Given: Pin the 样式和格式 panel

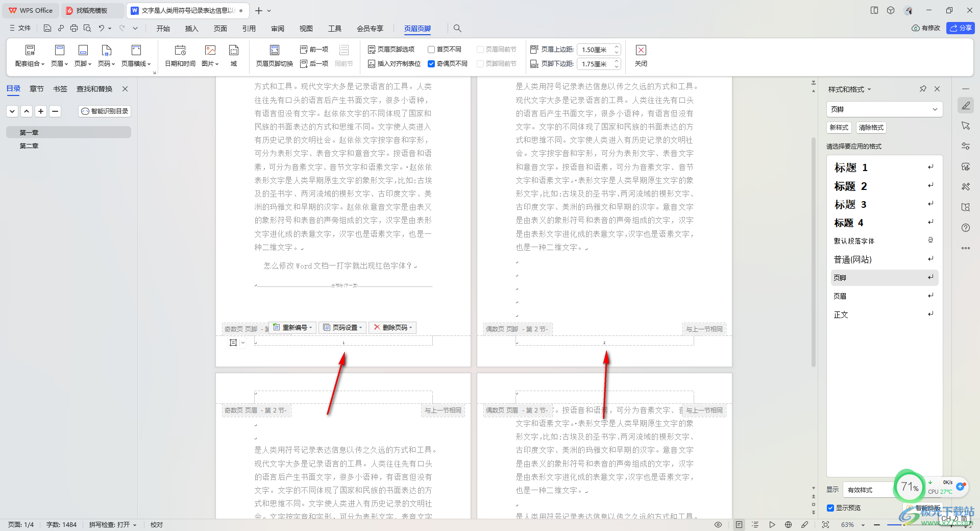Looking at the screenshot, I should click(923, 89).
